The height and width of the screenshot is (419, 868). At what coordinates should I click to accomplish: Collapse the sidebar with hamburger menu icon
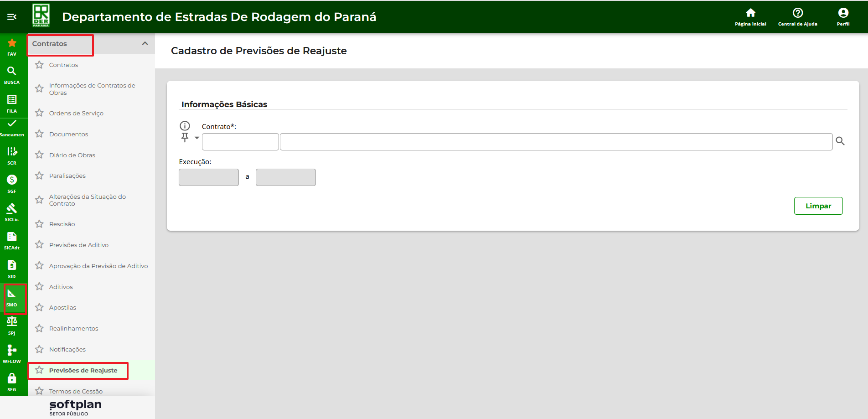click(x=12, y=17)
